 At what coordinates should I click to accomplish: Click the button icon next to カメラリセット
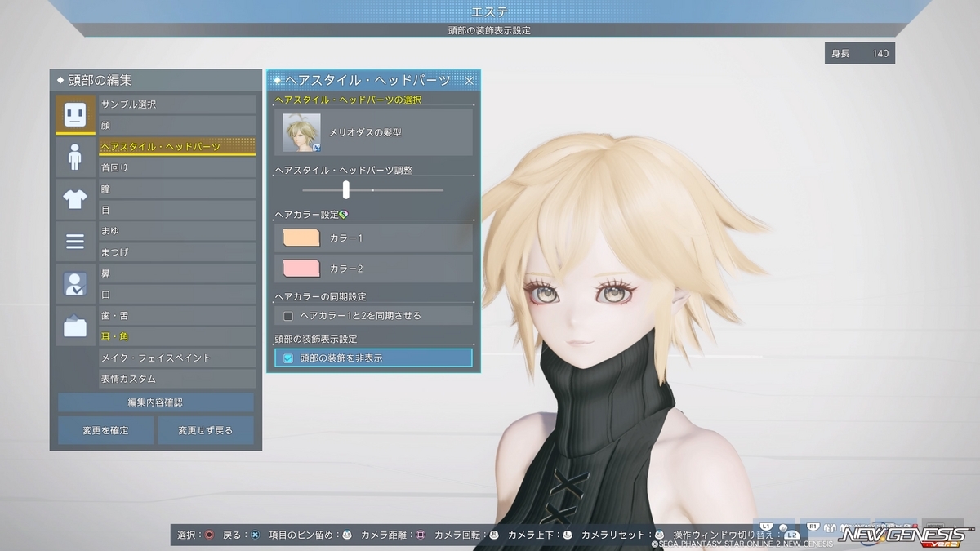pyautogui.click(x=660, y=535)
